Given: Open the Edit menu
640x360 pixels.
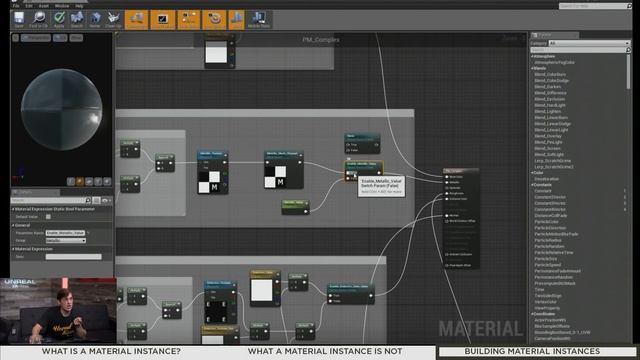Looking at the screenshot, I should [29, 6].
